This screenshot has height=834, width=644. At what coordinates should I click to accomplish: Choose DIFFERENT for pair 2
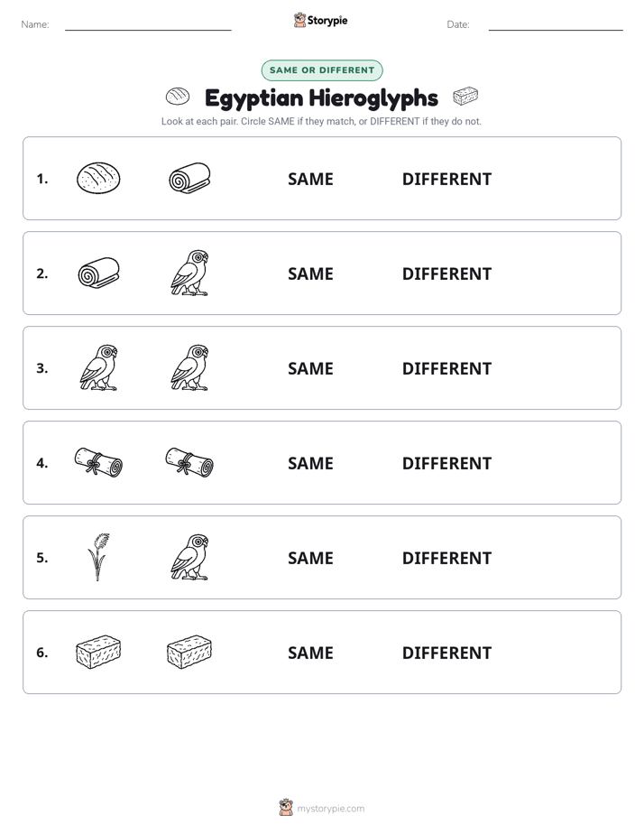pyautogui.click(x=446, y=273)
